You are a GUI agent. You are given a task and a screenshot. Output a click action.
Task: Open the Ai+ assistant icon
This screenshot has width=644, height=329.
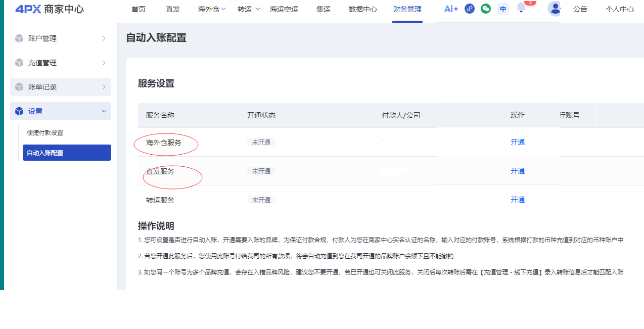(x=451, y=9)
